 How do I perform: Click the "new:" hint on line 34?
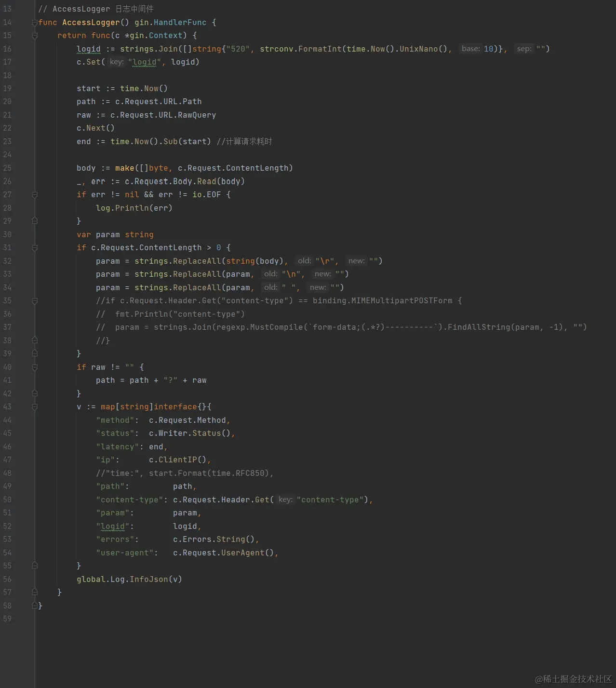coord(318,287)
